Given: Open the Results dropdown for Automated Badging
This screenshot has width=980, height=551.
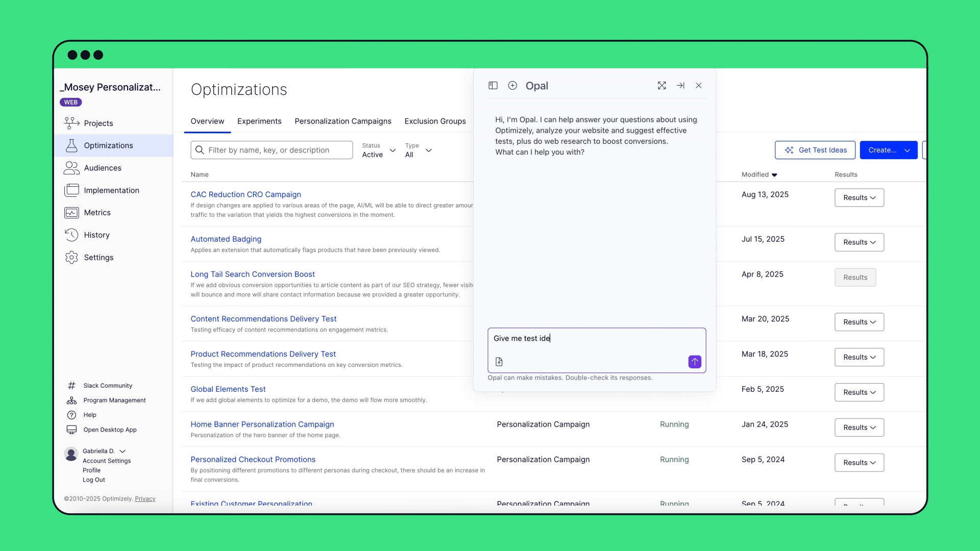Looking at the screenshot, I should point(859,242).
